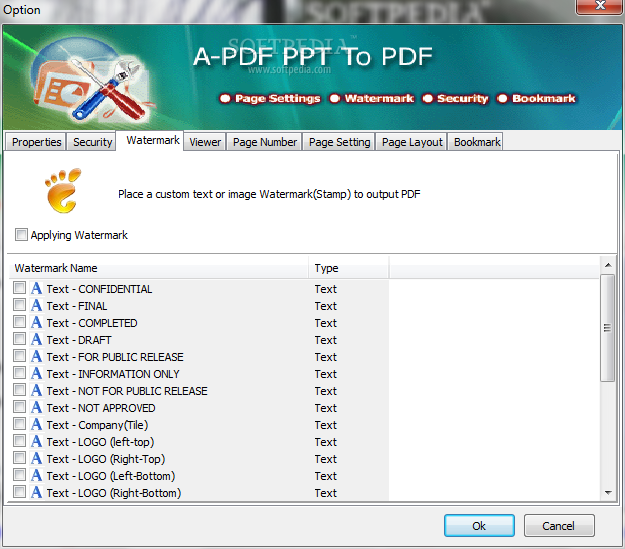Screen dimensions: 625x549
Task: Select checkbox for Text - INFORMATION ONLY
Action: pos(20,373)
